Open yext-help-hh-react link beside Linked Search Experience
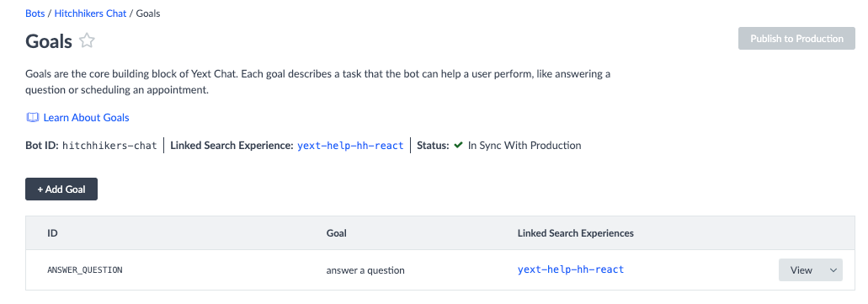 click(350, 146)
